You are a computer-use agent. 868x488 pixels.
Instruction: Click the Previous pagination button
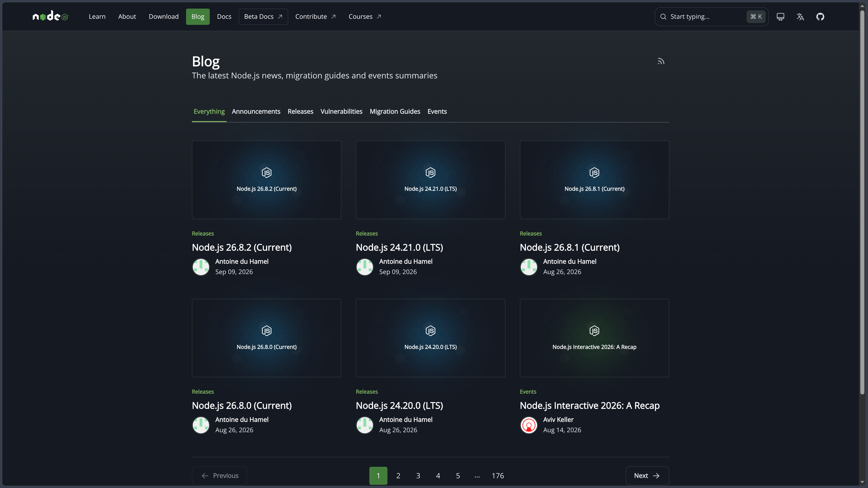click(x=219, y=476)
